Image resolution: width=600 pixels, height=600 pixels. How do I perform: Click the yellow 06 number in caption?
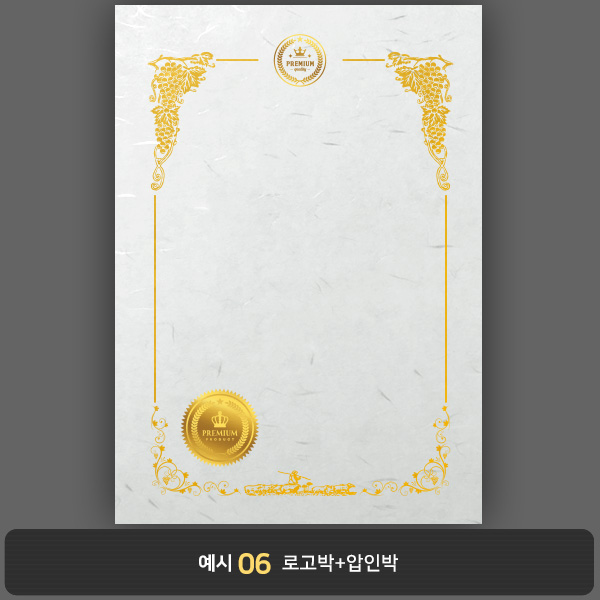(254, 564)
